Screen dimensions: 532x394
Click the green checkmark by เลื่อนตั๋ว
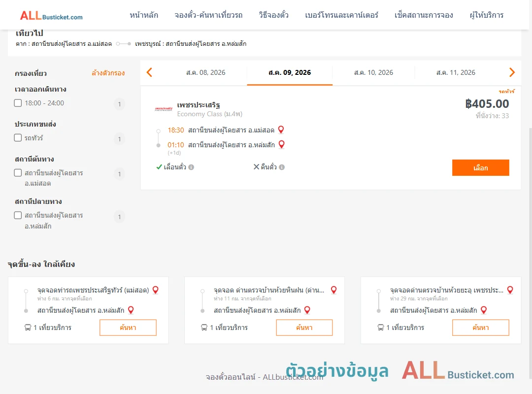click(159, 166)
